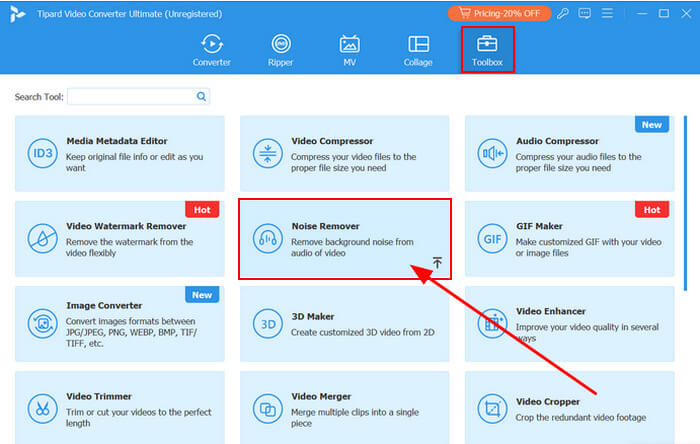The height and width of the screenshot is (444, 700).
Task: Pin Noise Remover with the up-arrow icon
Action: coord(437,263)
